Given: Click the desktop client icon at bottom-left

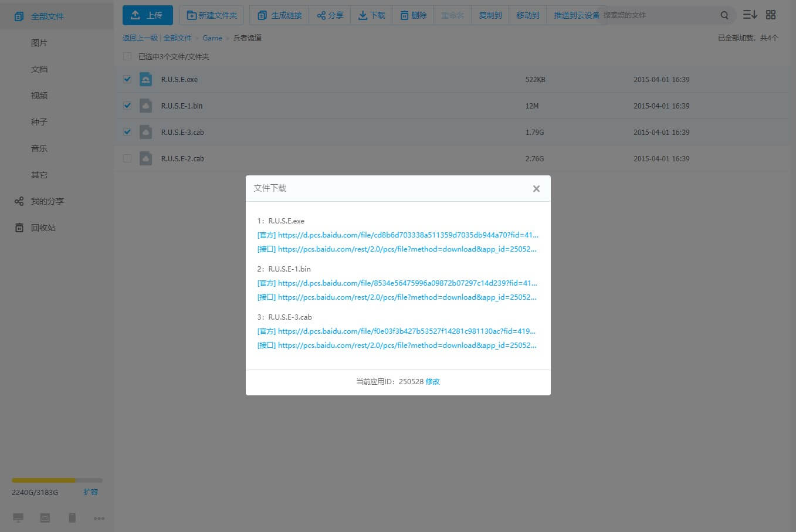Looking at the screenshot, I should [x=18, y=518].
